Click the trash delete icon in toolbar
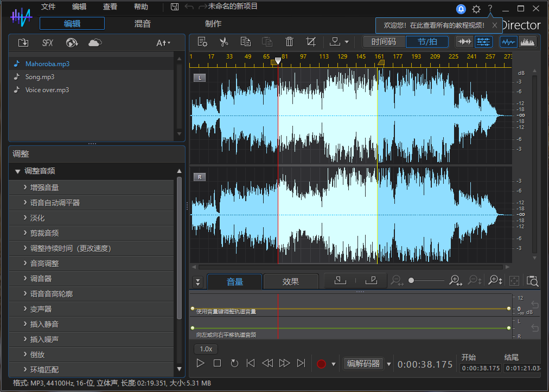The height and width of the screenshot is (392, 549). pos(289,42)
